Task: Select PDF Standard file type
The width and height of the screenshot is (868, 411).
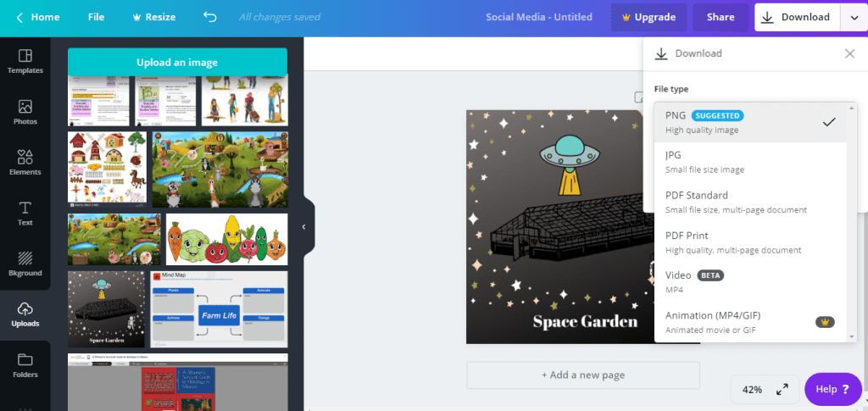Action: pyautogui.click(x=750, y=202)
